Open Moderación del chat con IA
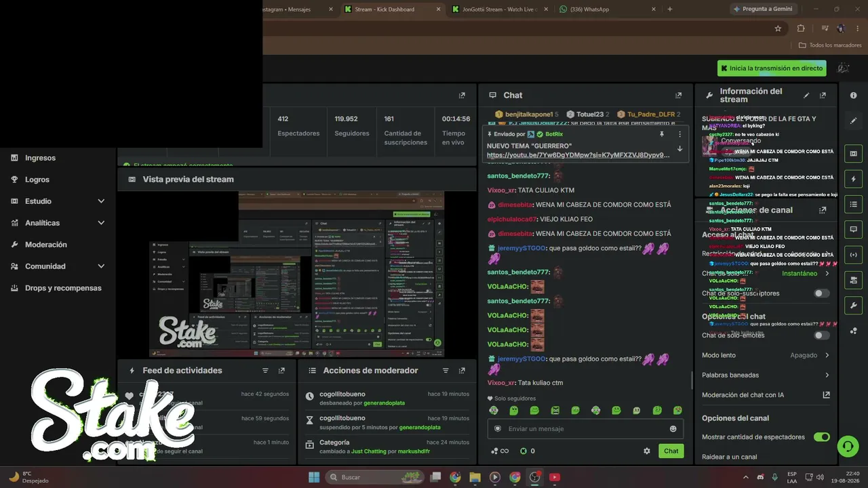This screenshot has width=868, height=488. tap(766, 395)
